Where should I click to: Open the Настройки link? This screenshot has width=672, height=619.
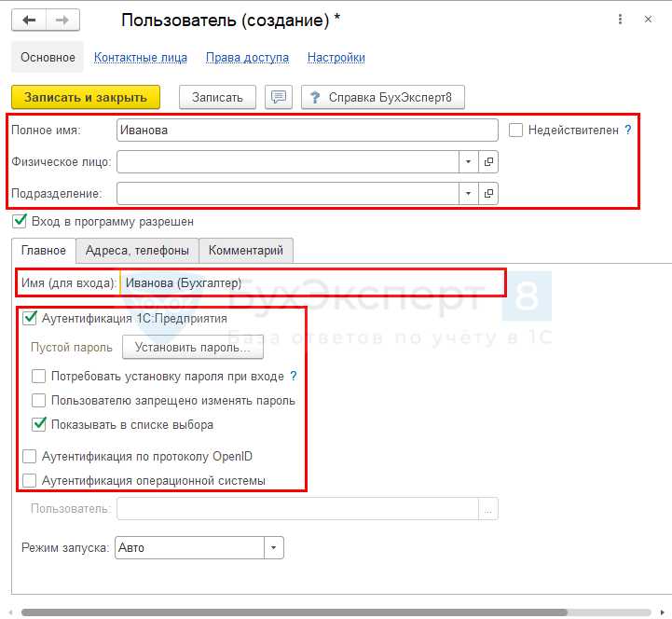tap(336, 57)
